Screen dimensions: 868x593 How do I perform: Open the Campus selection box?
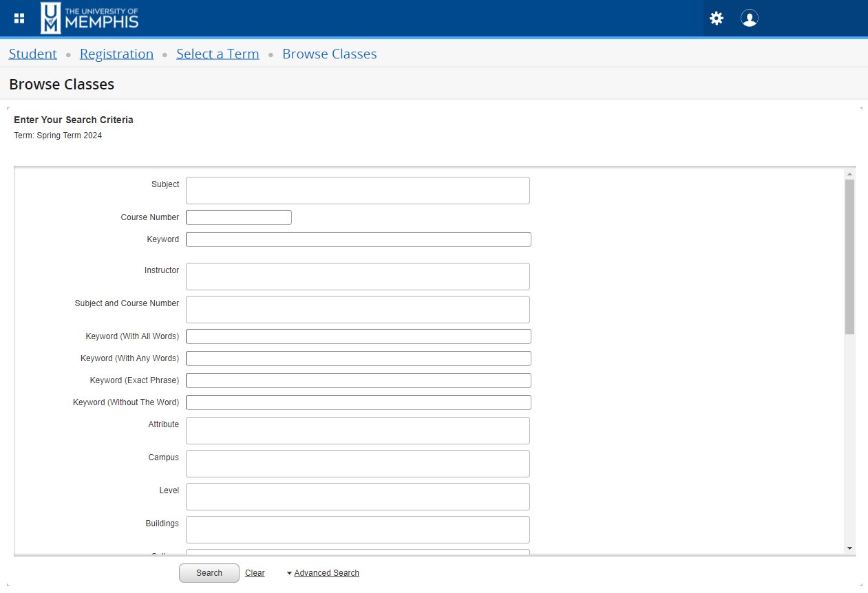pyautogui.click(x=357, y=463)
